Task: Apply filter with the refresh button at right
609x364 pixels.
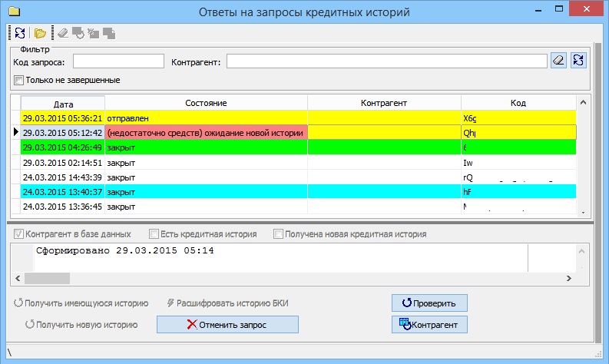Action: coord(578,61)
